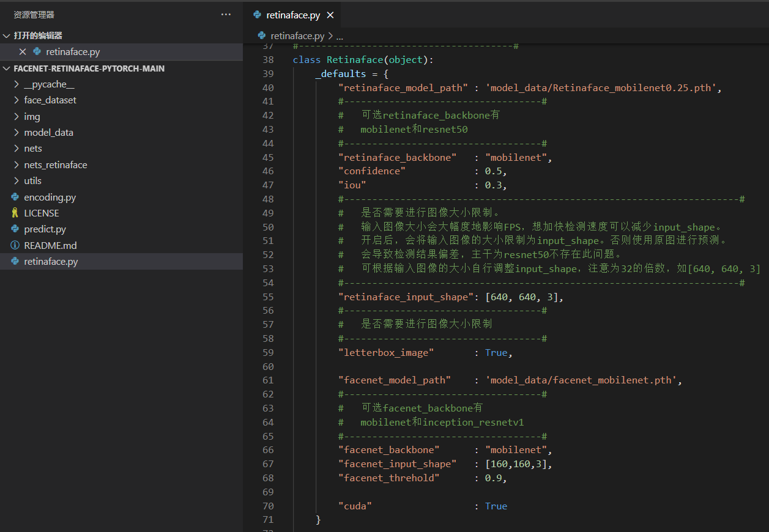Click line number 70 in the gutter
Viewport: 769px width, 532px height.
click(268, 506)
